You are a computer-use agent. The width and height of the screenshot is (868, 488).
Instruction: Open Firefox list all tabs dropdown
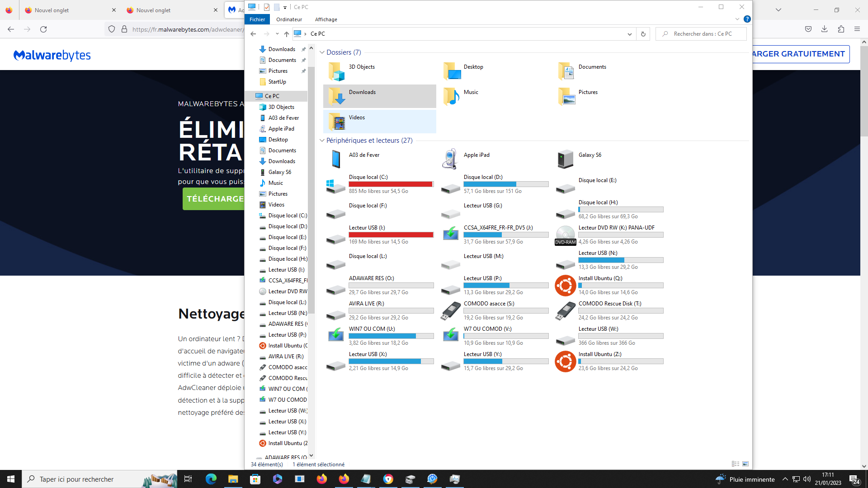point(778,9)
